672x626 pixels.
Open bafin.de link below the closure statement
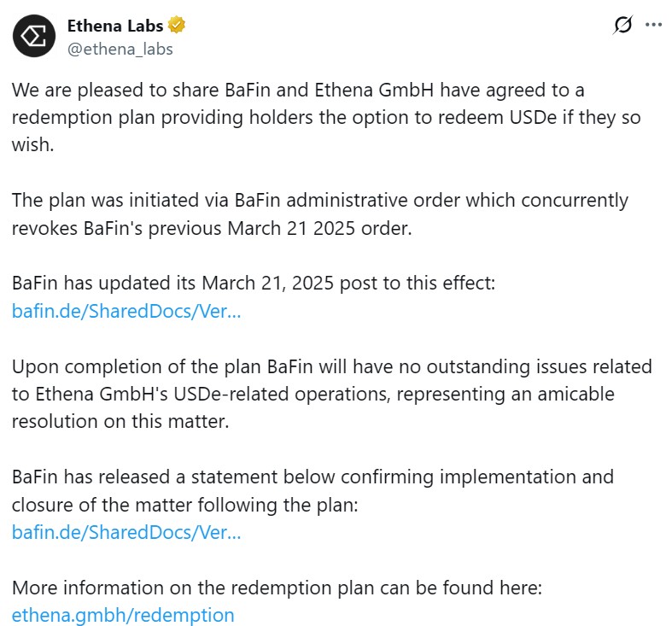click(x=126, y=532)
